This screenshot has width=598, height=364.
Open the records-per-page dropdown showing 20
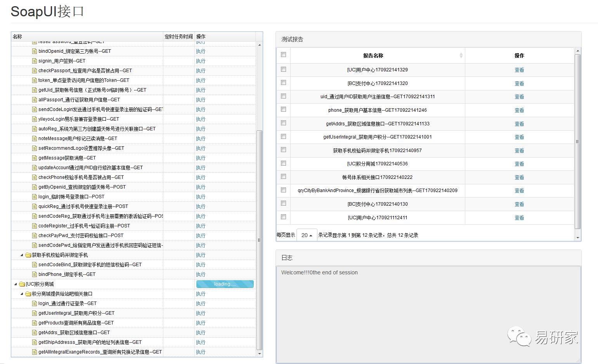(307, 235)
